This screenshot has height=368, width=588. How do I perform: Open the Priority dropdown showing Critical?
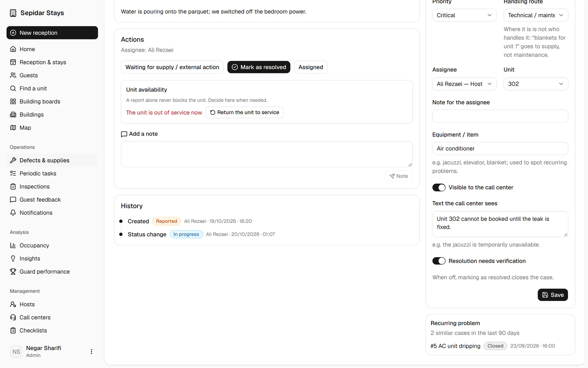(x=464, y=15)
